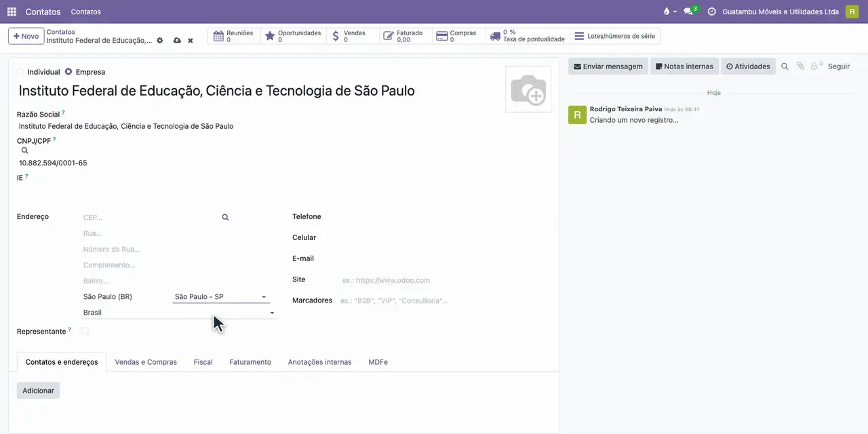Open the Anotações internas tab
The width and height of the screenshot is (868, 434).
click(x=320, y=362)
